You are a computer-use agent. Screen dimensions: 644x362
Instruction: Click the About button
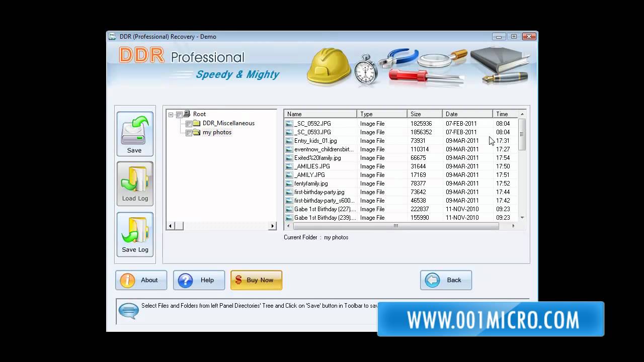pyautogui.click(x=141, y=280)
